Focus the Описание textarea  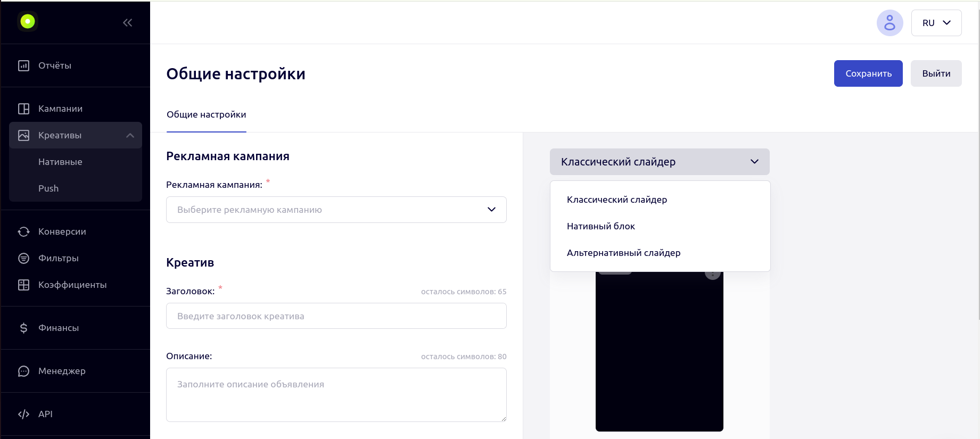coord(336,395)
